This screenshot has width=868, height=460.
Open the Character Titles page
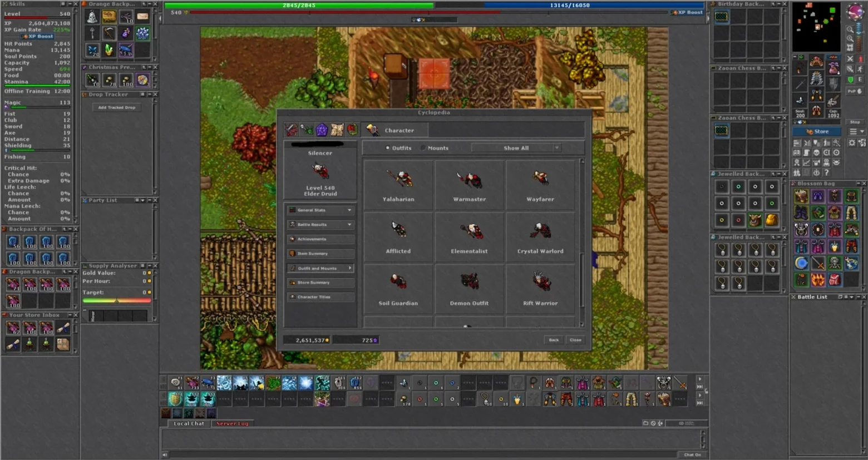click(321, 297)
